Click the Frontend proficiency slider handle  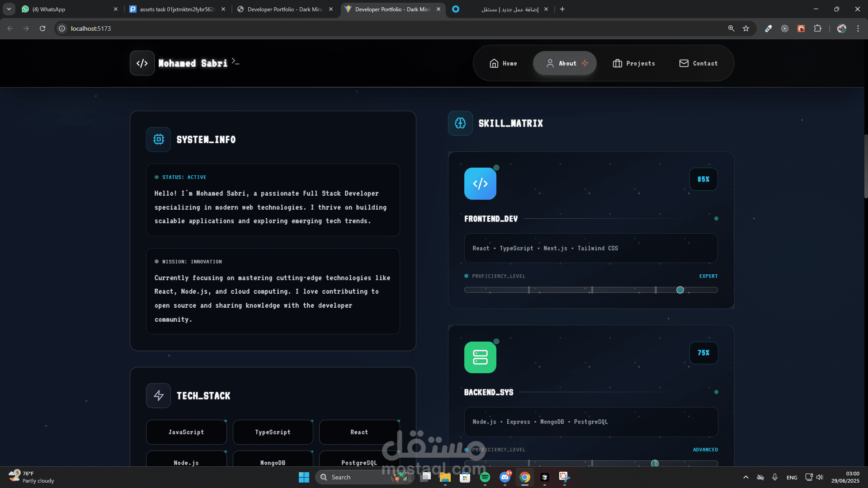680,290
